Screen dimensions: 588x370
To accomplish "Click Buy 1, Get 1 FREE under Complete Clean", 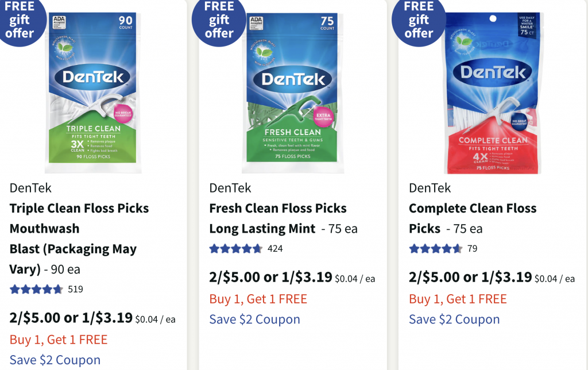I will pos(458,299).
